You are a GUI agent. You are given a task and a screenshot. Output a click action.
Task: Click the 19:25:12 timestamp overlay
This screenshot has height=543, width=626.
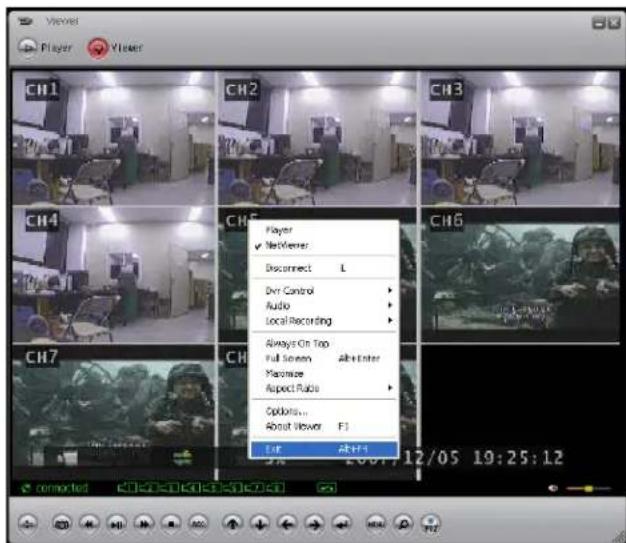tap(518, 458)
